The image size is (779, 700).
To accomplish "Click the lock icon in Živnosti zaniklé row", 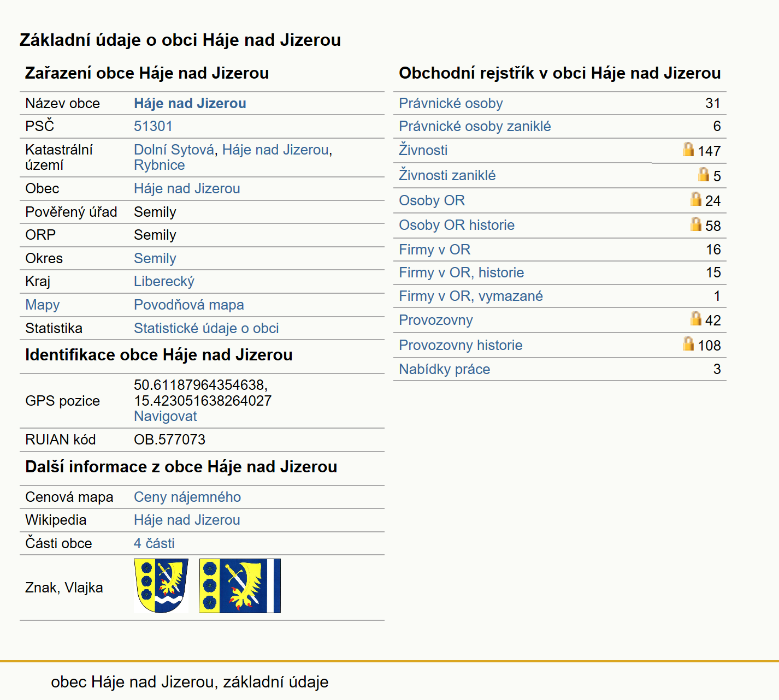I will point(704,174).
